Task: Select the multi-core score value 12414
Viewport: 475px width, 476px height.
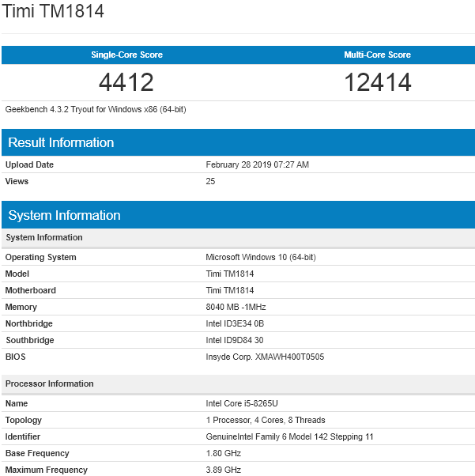Action: click(x=377, y=81)
